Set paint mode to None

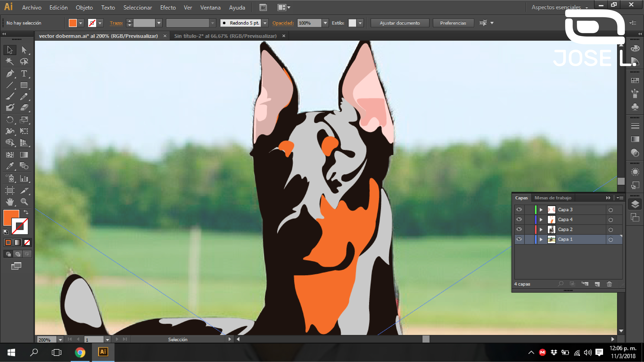[x=27, y=242]
